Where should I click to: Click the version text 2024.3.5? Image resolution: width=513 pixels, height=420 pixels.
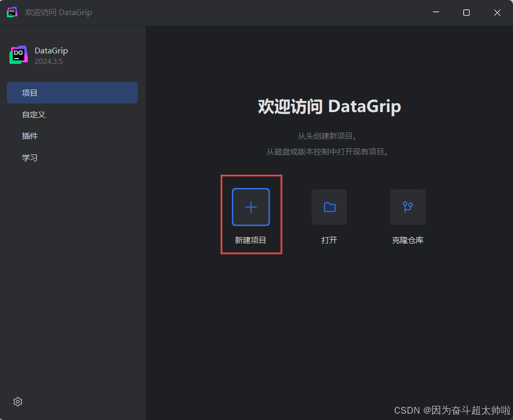48,61
